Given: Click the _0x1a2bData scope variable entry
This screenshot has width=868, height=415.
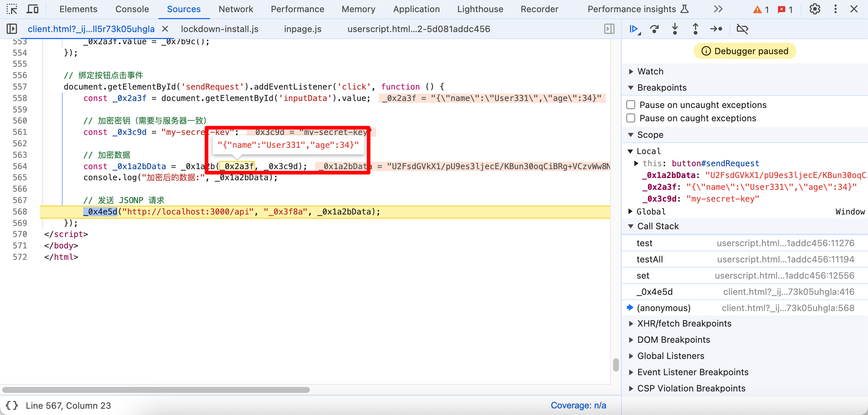Looking at the screenshot, I should 755,175.
